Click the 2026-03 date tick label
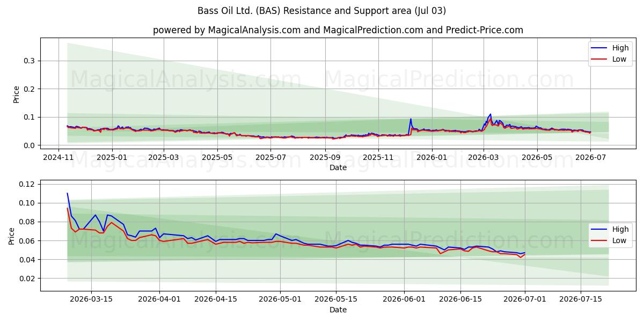The image size is (644, 322). [484, 157]
